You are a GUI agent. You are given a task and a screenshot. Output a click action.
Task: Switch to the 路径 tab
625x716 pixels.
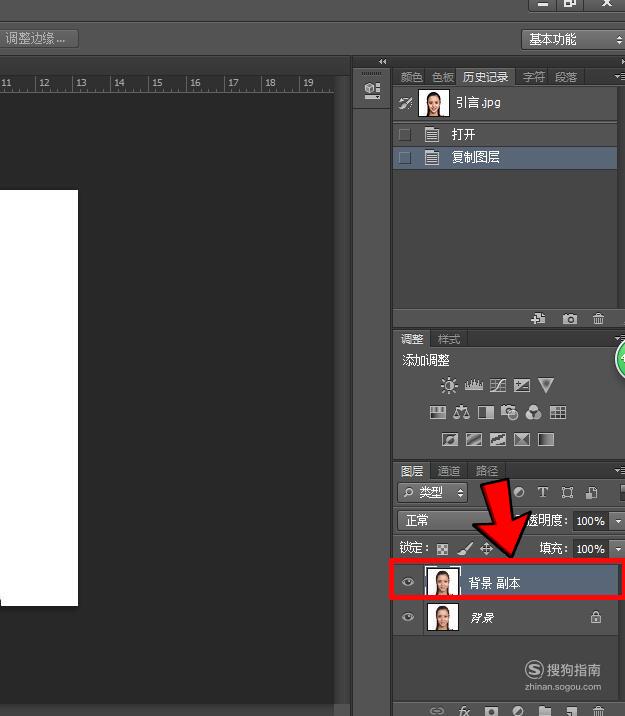coord(487,471)
